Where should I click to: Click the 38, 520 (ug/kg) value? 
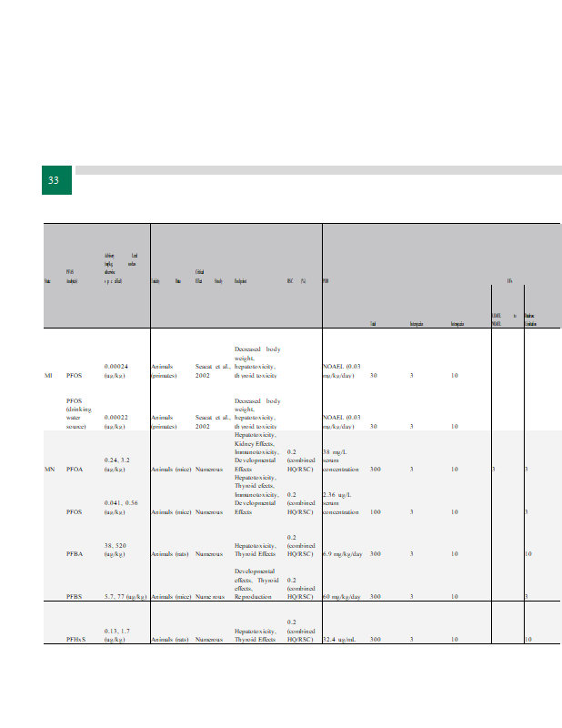tap(115, 549)
